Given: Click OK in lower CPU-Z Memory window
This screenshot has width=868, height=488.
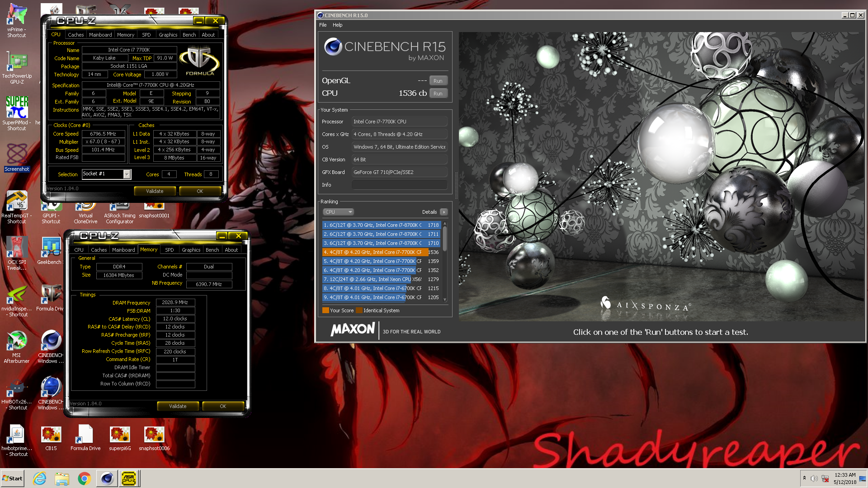Looking at the screenshot, I should pos(223,406).
